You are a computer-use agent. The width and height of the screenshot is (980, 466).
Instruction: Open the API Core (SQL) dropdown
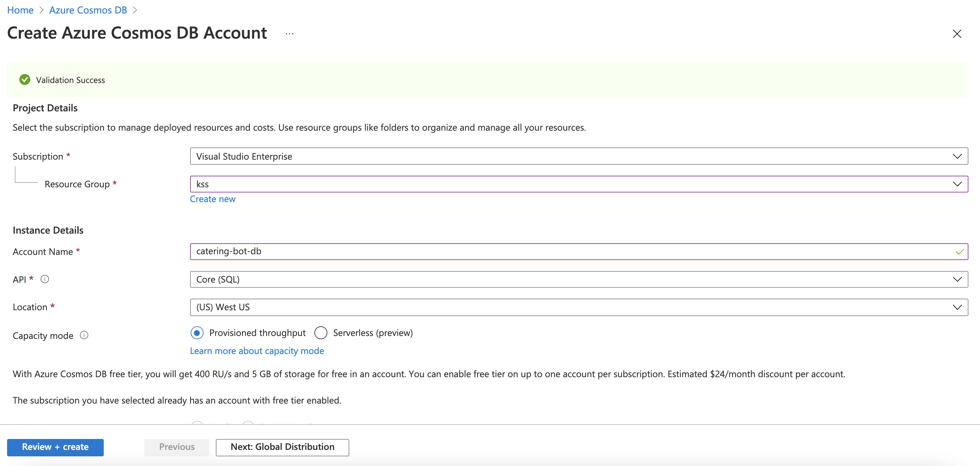click(579, 279)
